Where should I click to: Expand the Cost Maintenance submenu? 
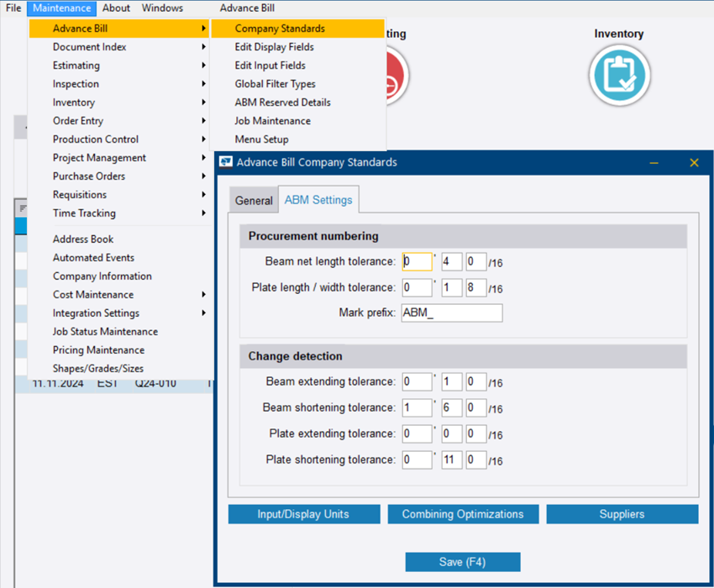203,295
